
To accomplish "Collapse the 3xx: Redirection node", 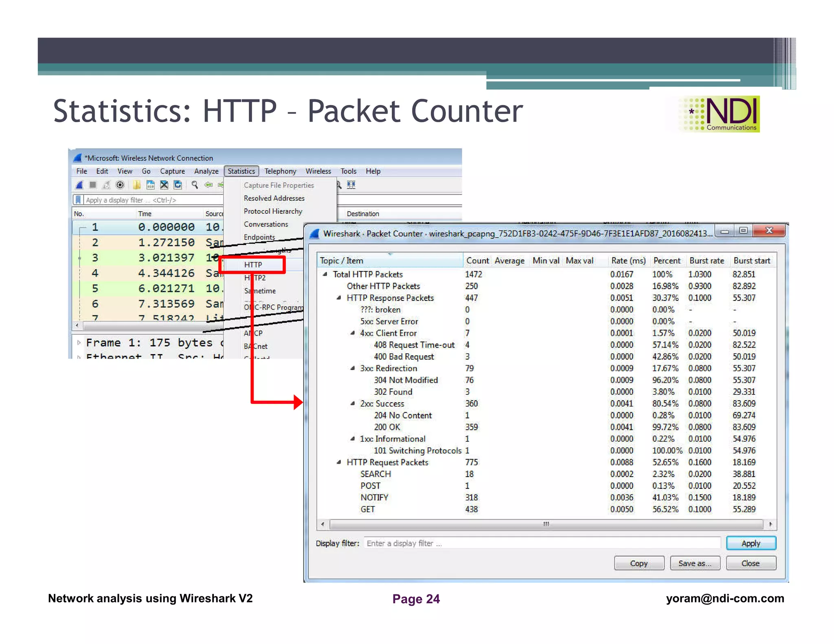I will 353,368.
